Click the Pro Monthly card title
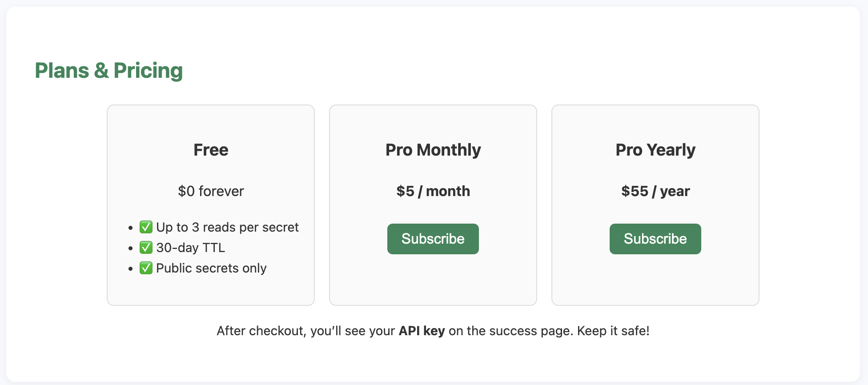Viewport: 868px width, 385px height. coord(433,150)
